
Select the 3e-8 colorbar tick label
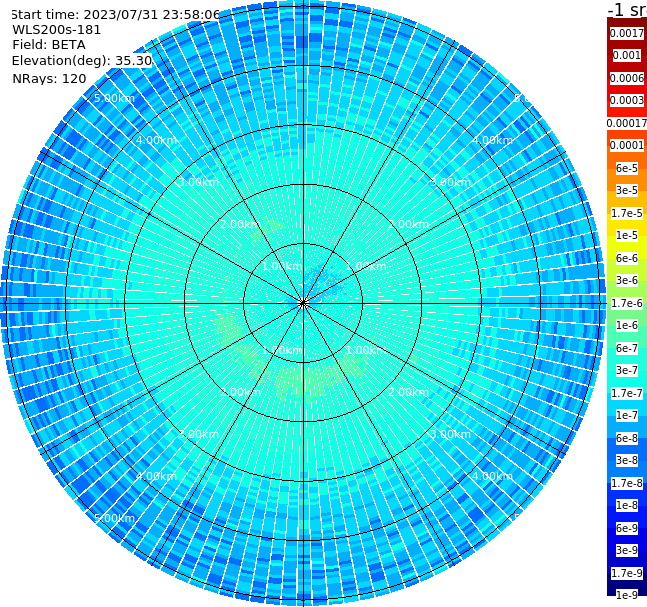(x=627, y=460)
